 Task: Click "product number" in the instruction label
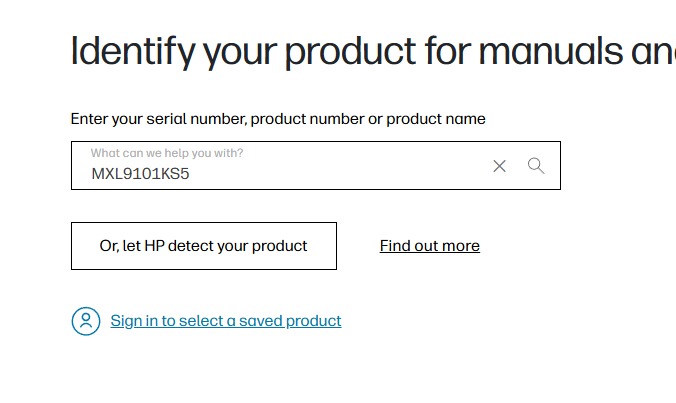(307, 119)
